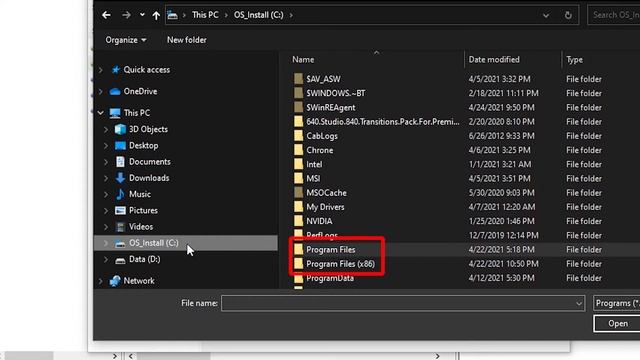This screenshot has height=360, width=640.
Task: Click Videos icon in sidebar
Action: point(120,227)
